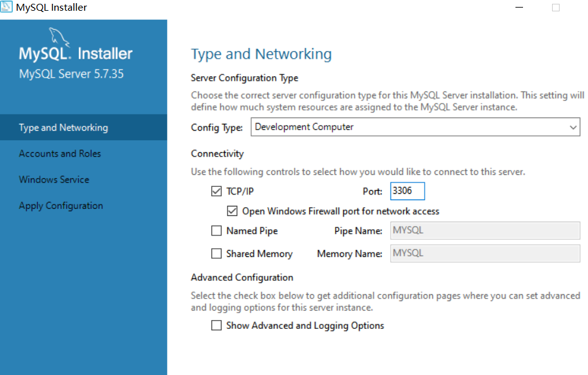Image resolution: width=588 pixels, height=375 pixels.
Task: Click the 'Server Configuration Type' heading
Action: [x=245, y=78]
